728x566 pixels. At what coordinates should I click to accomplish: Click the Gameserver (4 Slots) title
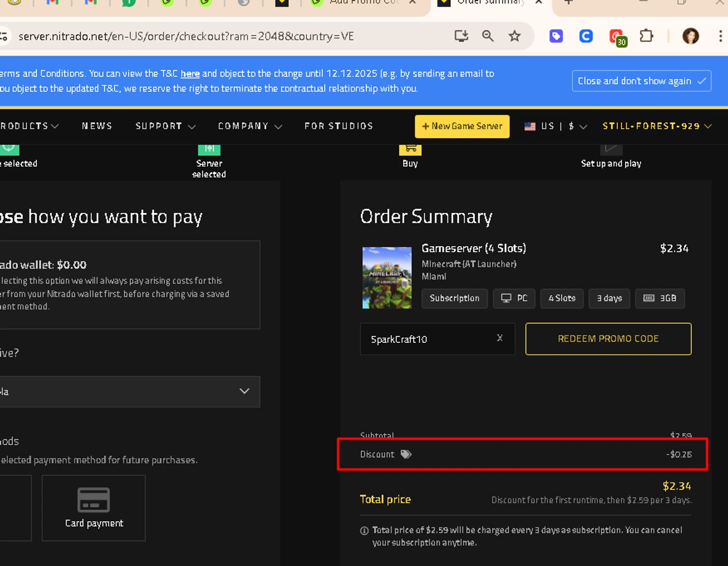(x=474, y=249)
